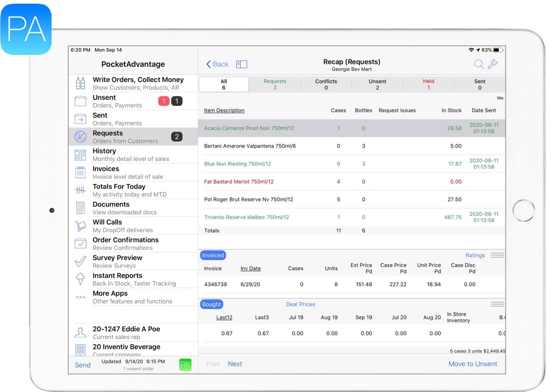Click the Sent arrow box icon
Viewport: 551px width, 392px height.
[x=80, y=119]
